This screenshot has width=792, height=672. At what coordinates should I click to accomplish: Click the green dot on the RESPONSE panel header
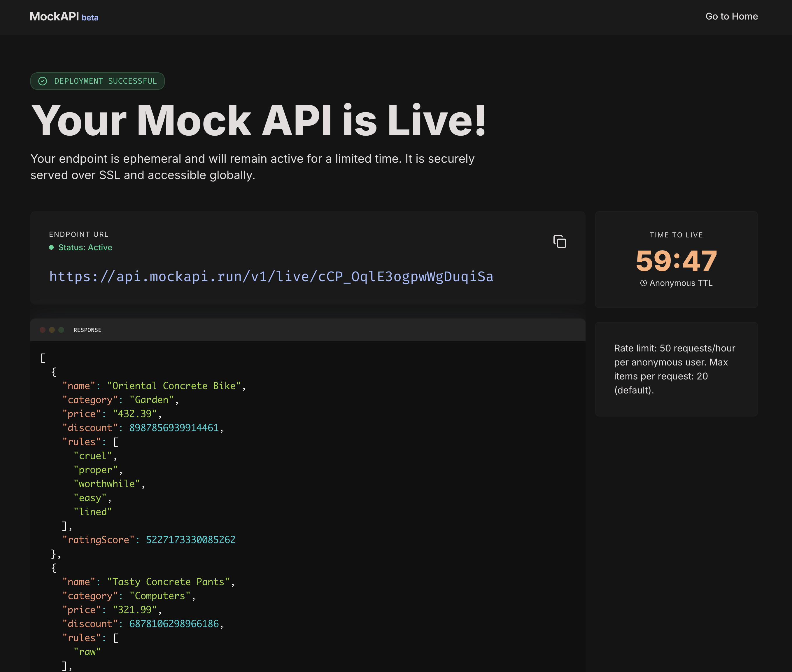click(61, 330)
